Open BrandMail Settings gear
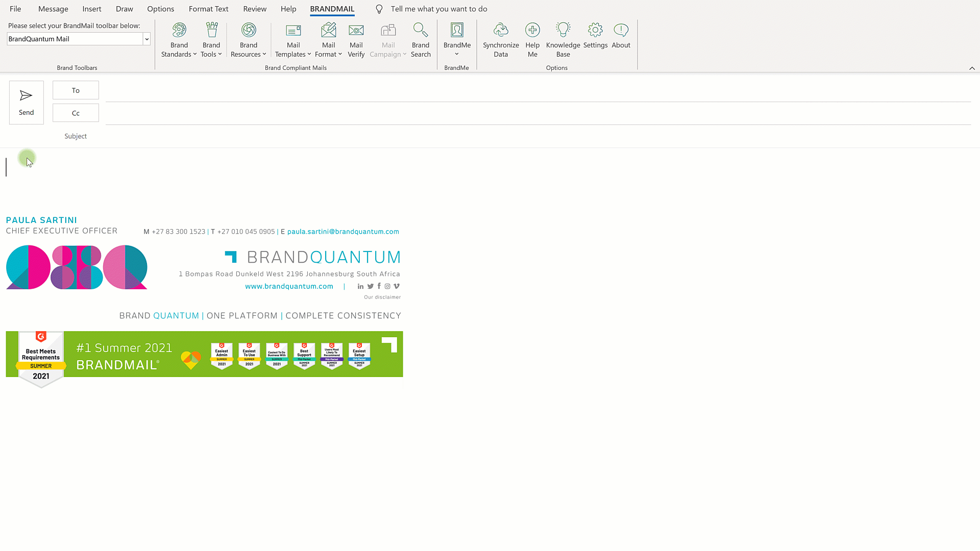 [x=595, y=31]
